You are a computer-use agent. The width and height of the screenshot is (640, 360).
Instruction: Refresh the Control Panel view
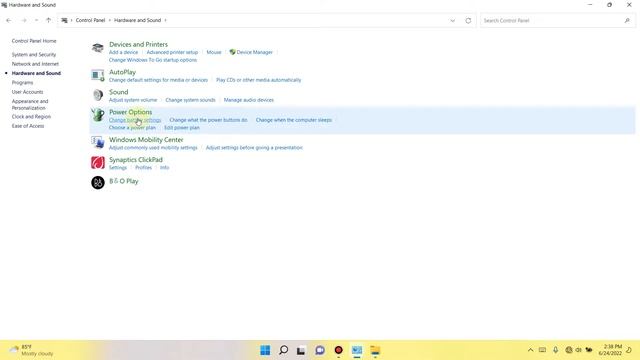[468, 20]
